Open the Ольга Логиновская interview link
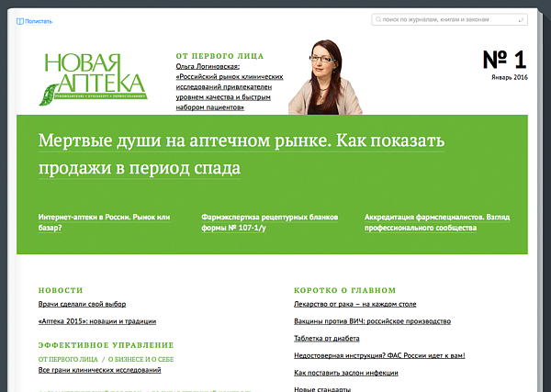Screen dimensions: 551x392 [x=229, y=87]
